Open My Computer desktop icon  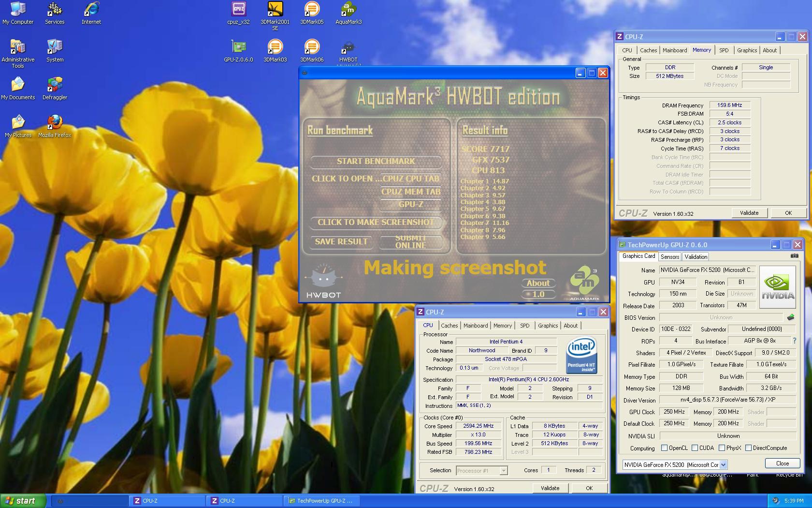[18, 13]
